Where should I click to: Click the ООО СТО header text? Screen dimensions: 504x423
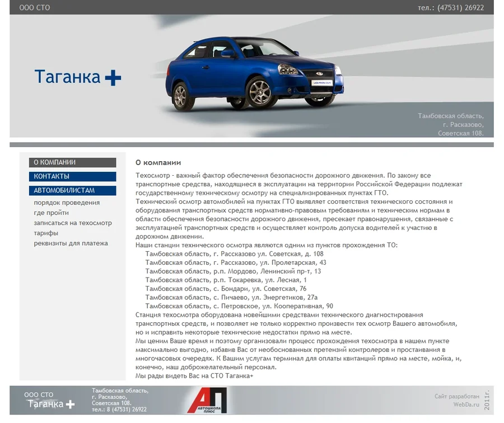(35, 8)
